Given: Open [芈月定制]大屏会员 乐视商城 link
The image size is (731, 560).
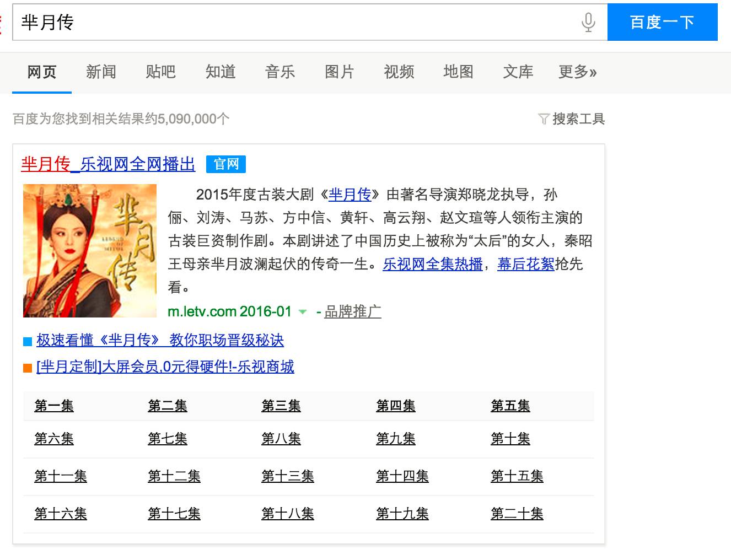Looking at the screenshot, I should coord(165,367).
